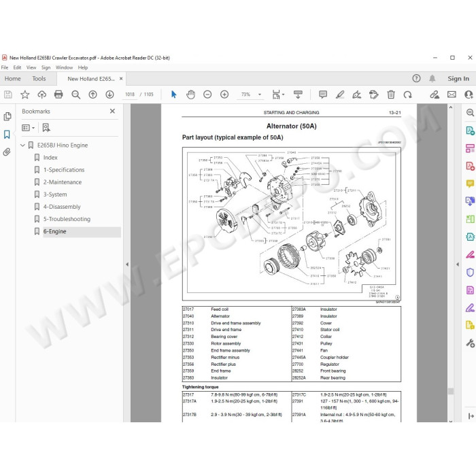Image resolution: width=476 pixels, height=476 pixels.
Task: Collapse the left navigation pane arrow
Action: click(x=127, y=265)
